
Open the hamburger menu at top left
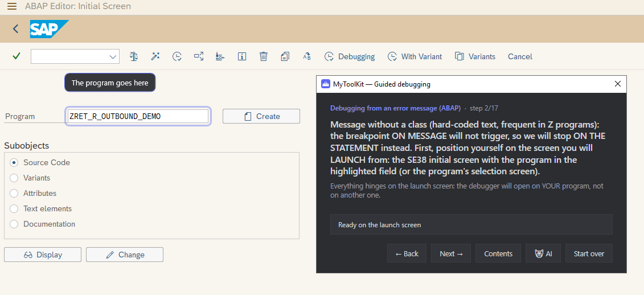[12, 6]
